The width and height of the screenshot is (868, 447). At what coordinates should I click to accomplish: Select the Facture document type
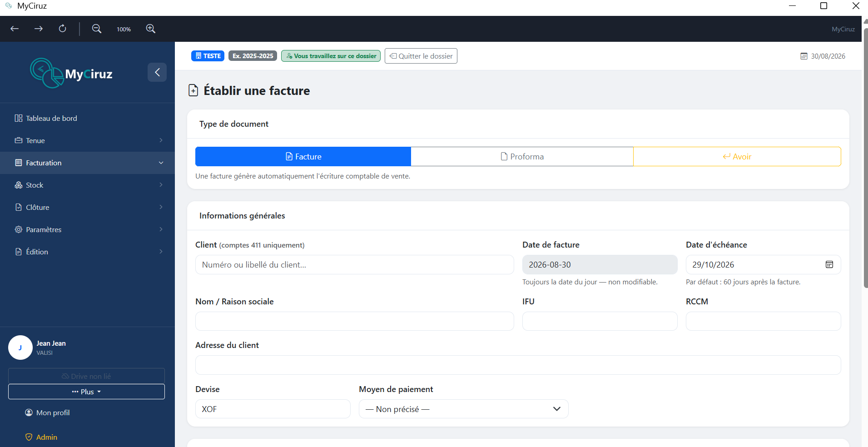(303, 156)
